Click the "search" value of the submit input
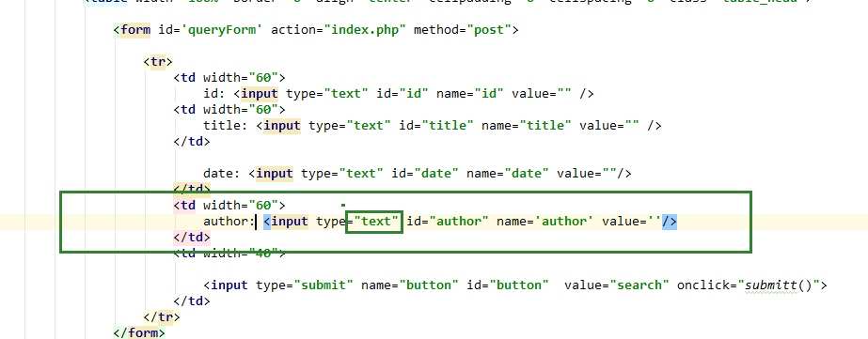This screenshot has width=868, height=339. (x=639, y=285)
